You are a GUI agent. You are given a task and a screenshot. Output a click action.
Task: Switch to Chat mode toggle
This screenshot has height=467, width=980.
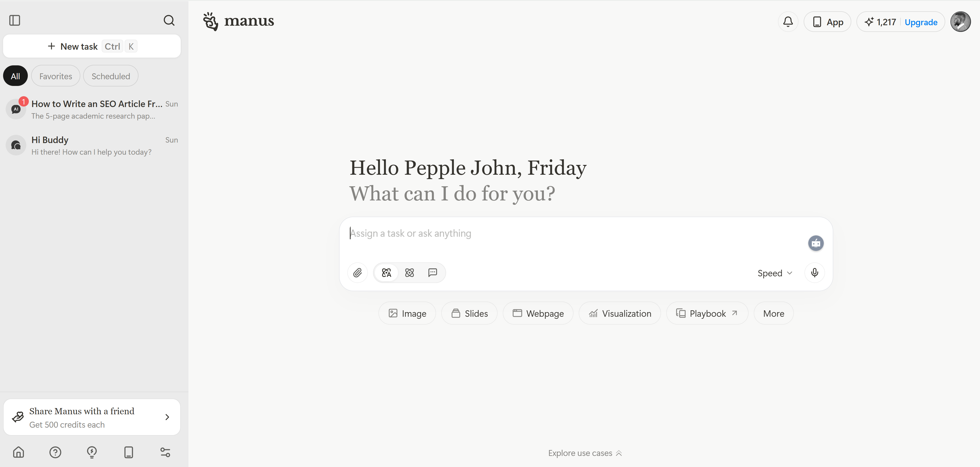click(x=432, y=273)
